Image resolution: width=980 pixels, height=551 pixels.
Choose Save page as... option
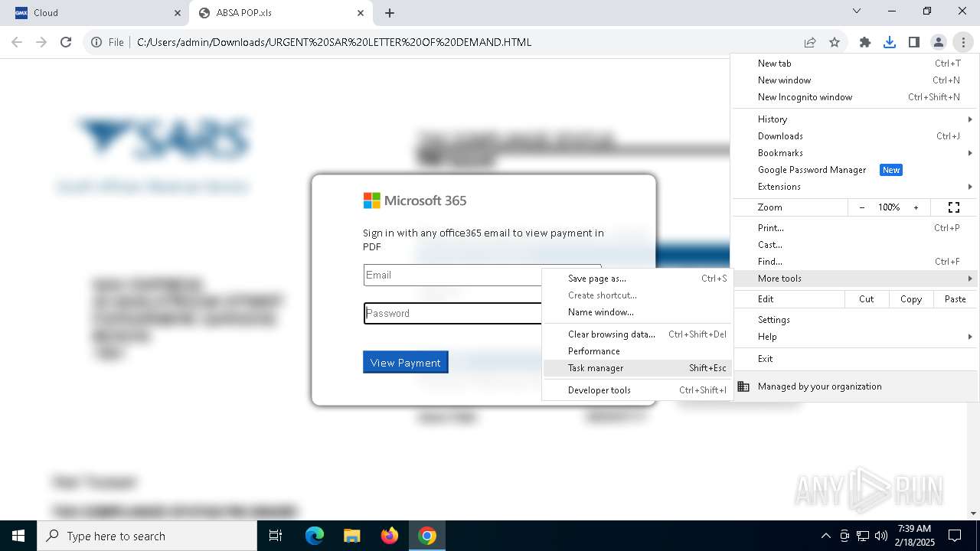point(637,279)
